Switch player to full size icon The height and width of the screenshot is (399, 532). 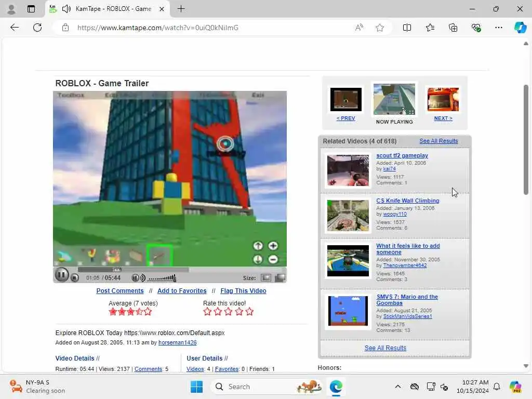[x=280, y=278]
